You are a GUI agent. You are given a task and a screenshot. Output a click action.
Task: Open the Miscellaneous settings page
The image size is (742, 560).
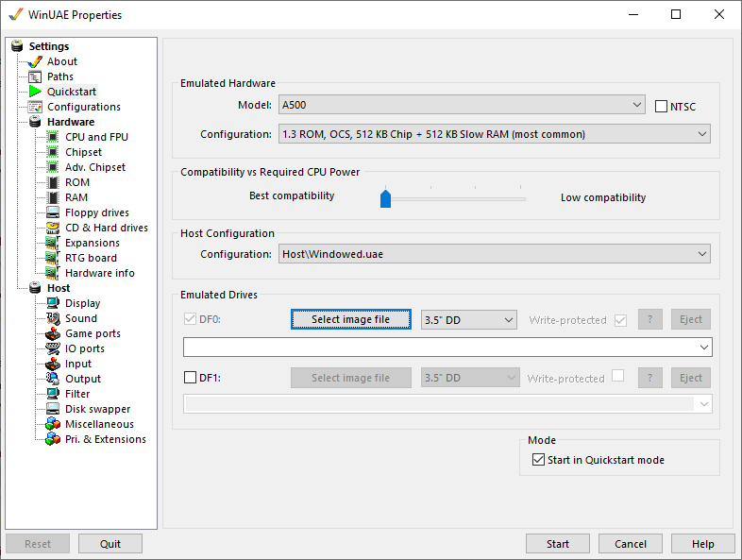click(99, 424)
